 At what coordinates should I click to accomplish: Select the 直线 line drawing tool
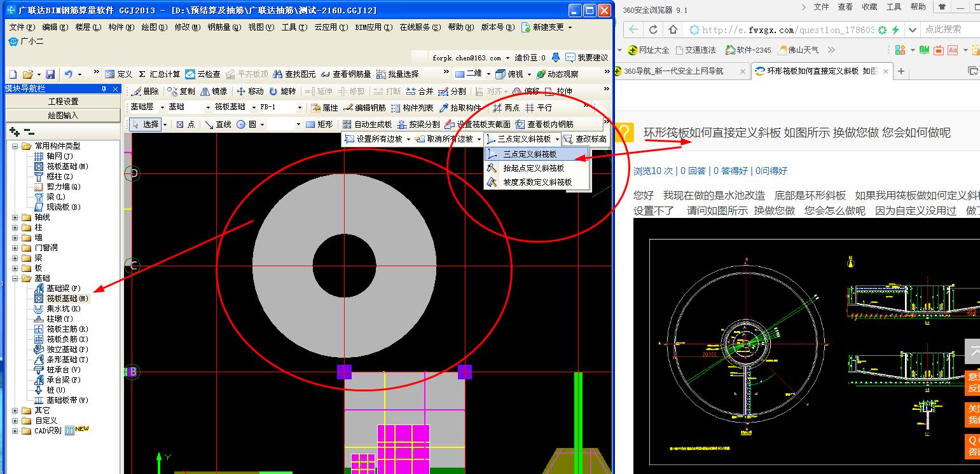pyautogui.click(x=218, y=125)
